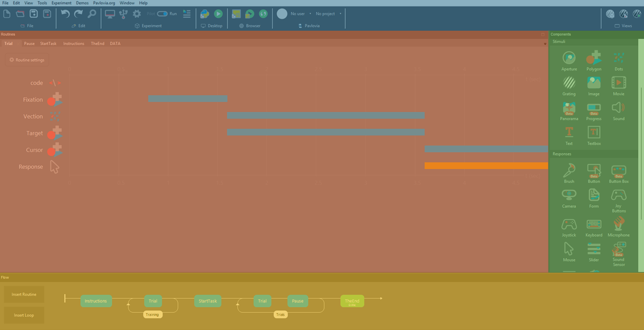
Task: Click the Save As toolbar icon
Action: click(47, 14)
